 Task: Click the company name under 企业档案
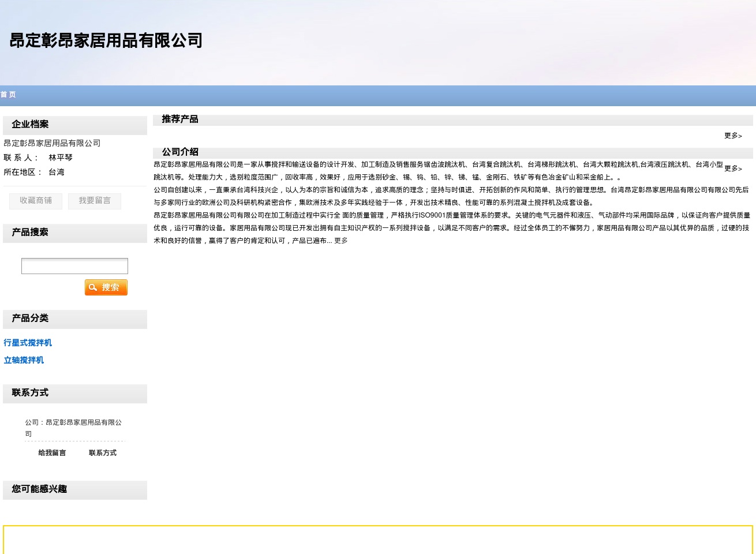[52, 143]
